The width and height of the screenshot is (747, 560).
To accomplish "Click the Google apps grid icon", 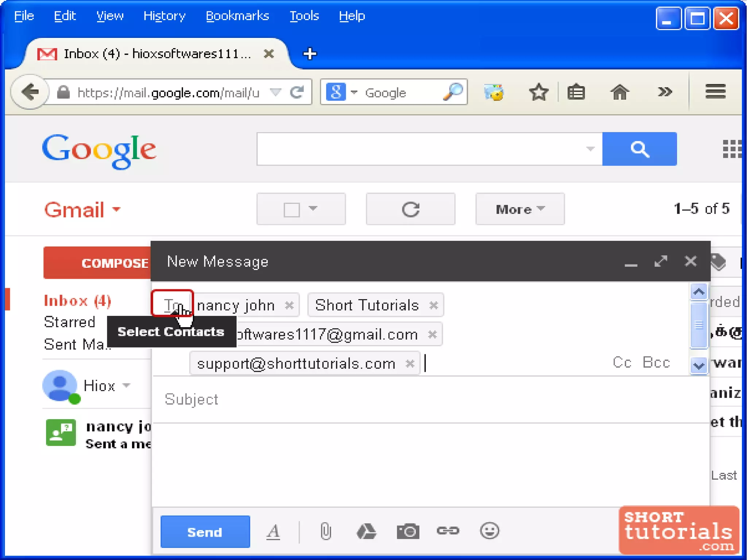I will [732, 149].
